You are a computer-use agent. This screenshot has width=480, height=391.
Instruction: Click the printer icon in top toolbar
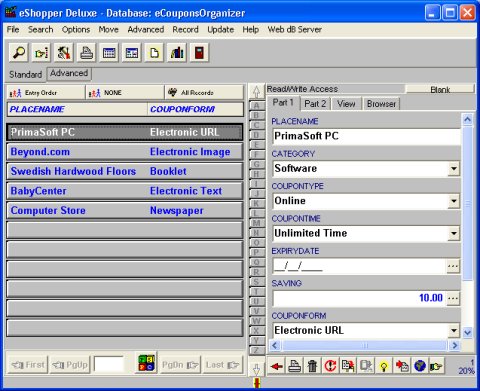coord(87,53)
